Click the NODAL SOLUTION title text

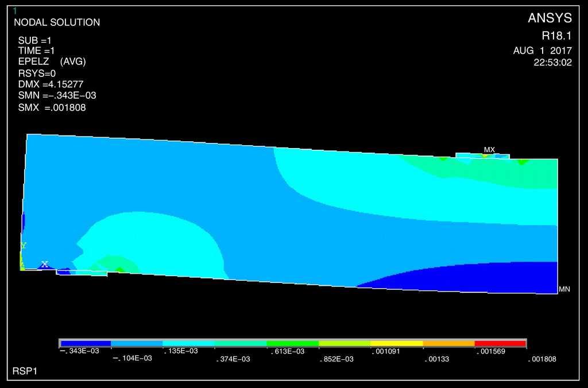(56, 22)
